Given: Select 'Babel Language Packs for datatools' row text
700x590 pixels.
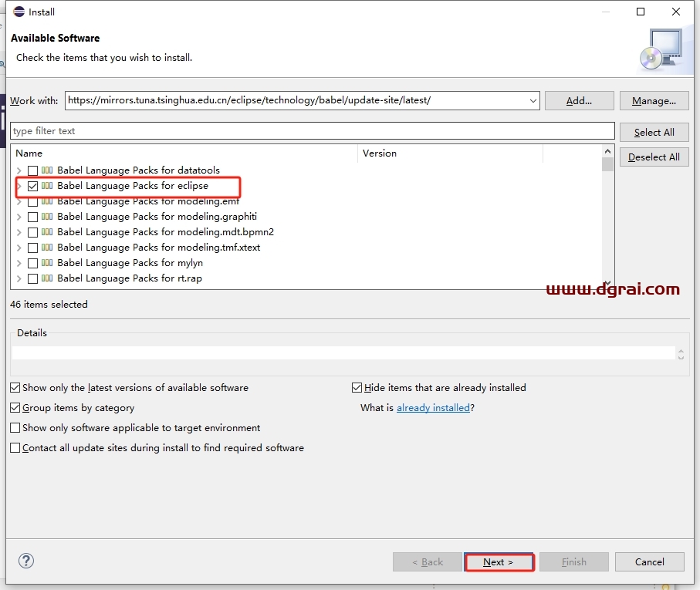Looking at the screenshot, I should pyautogui.click(x=138, y=170).
